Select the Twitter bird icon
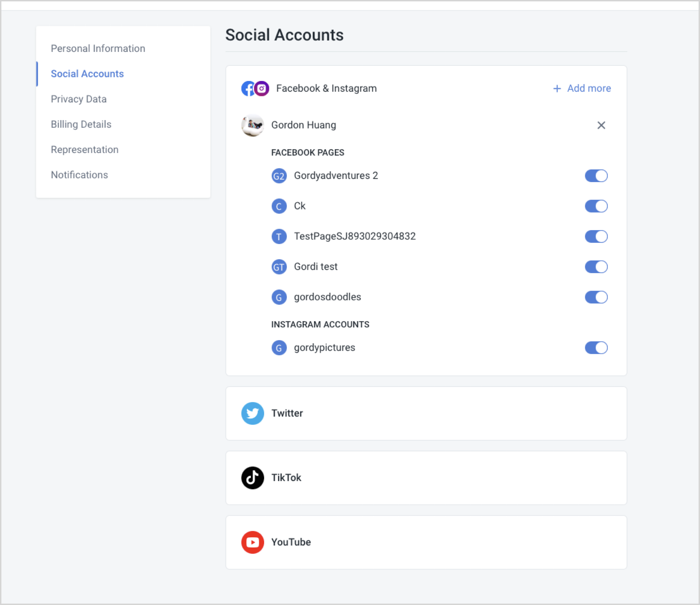Viewport: 700px width, 605px height. 252,413
